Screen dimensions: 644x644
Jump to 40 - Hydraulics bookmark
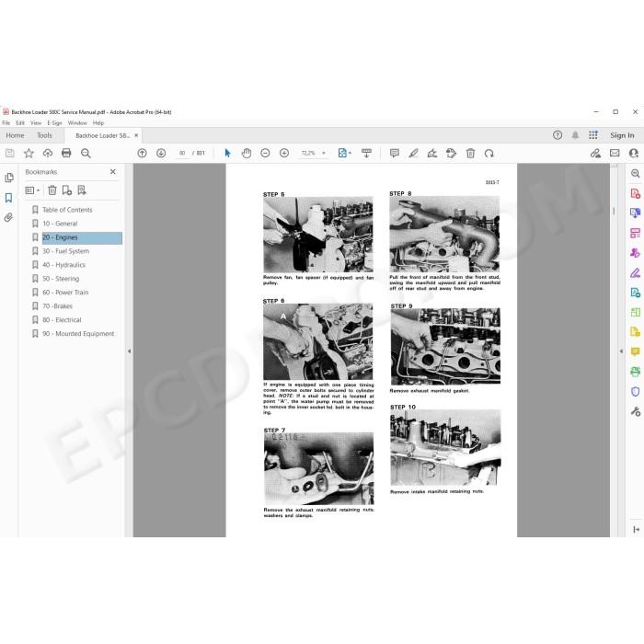pos(63,265)
